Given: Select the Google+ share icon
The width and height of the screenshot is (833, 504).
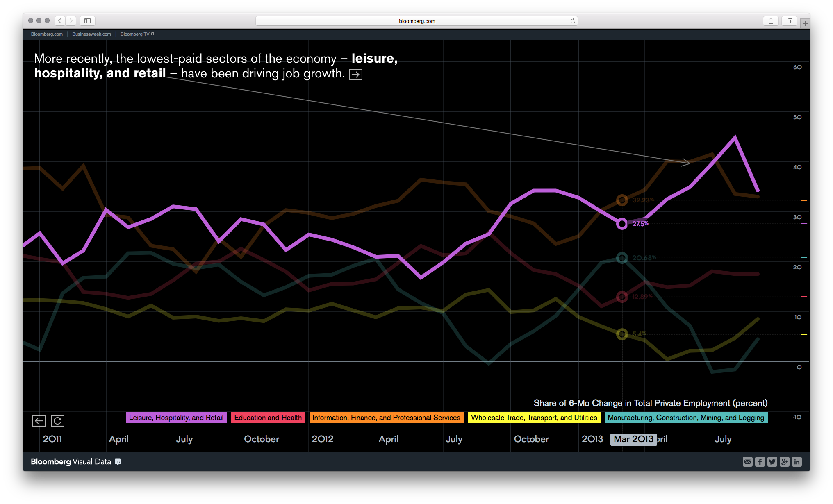Looking at the screenshot, I should [x=784, y=462].
